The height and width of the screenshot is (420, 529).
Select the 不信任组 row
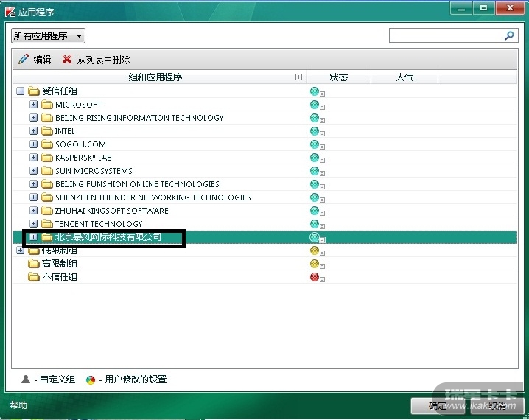[x=264, y=277]
